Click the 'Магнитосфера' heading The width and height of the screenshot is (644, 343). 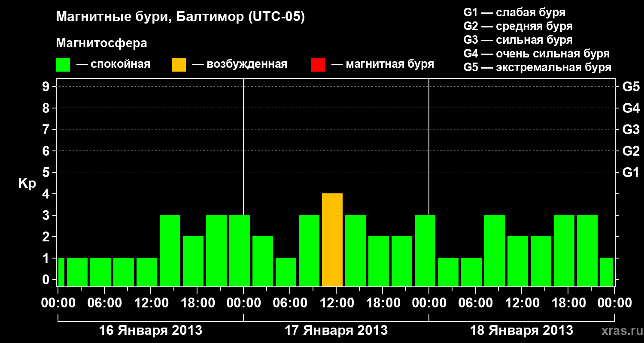coord(101,43)
